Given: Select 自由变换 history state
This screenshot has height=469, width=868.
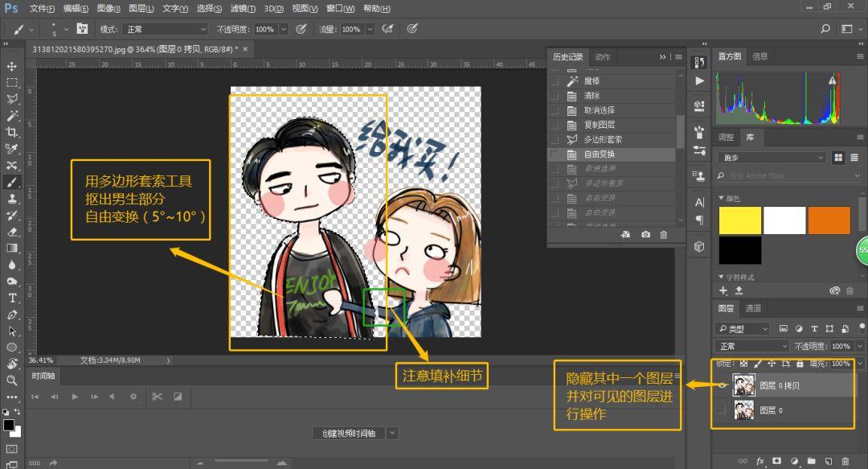Looking at the screenshot, I should [x=611, y=154].
